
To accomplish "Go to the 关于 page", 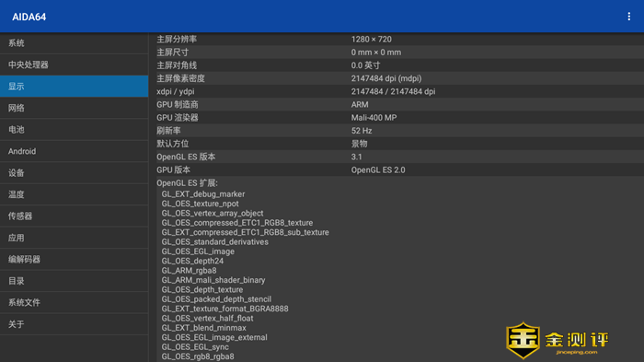I will 74,324.
